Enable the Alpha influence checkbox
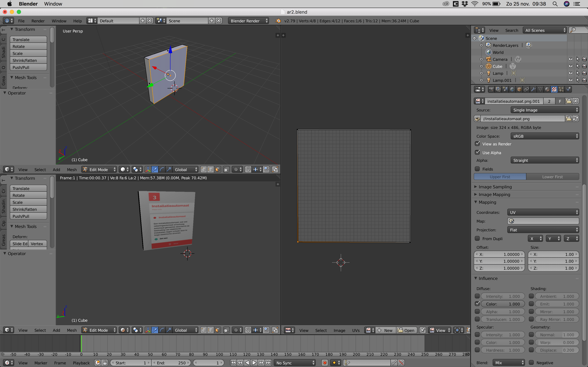The height and width of the screenshot is (367, 588). click(477, 311)
